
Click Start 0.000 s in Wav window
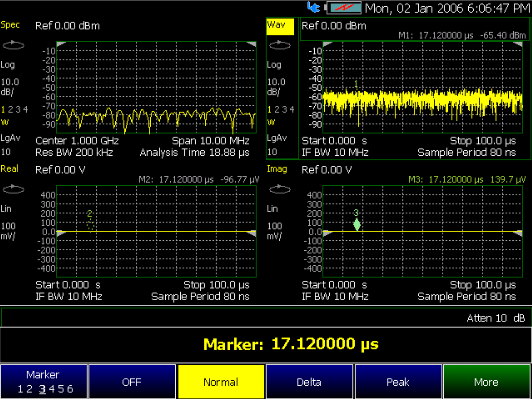click(334, 141)
